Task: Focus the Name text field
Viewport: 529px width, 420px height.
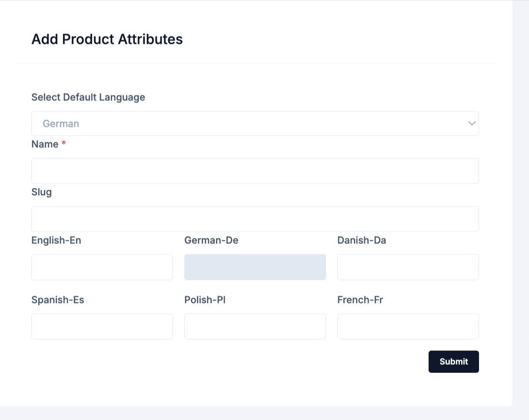Action: pyautogui.click(x=255, y=171)
